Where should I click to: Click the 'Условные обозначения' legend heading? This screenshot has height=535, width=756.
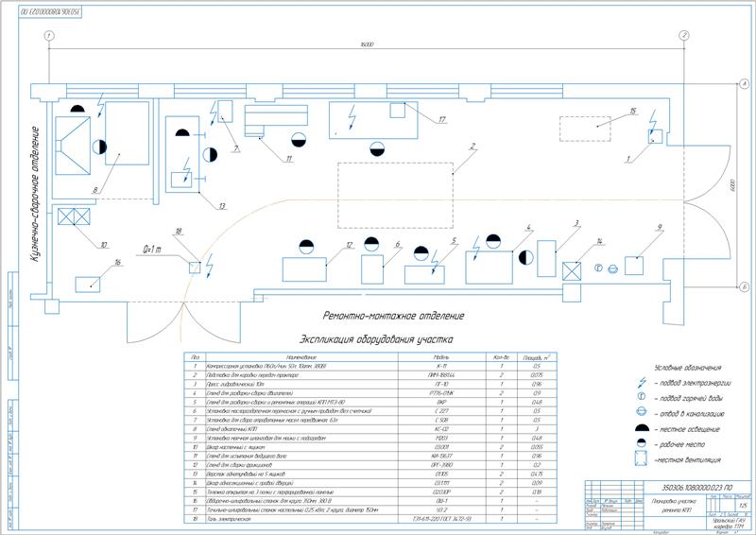tap(688, 368)
